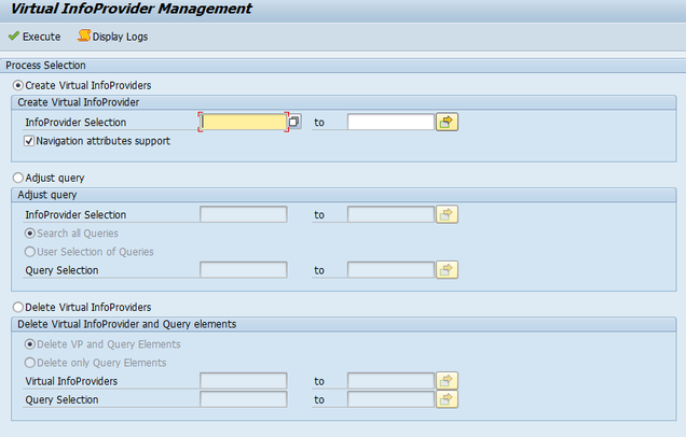Click multiple selection arrow for Adjust query InfoProvider
Screen dimensions: 686x437
click(x=447, y=214)
